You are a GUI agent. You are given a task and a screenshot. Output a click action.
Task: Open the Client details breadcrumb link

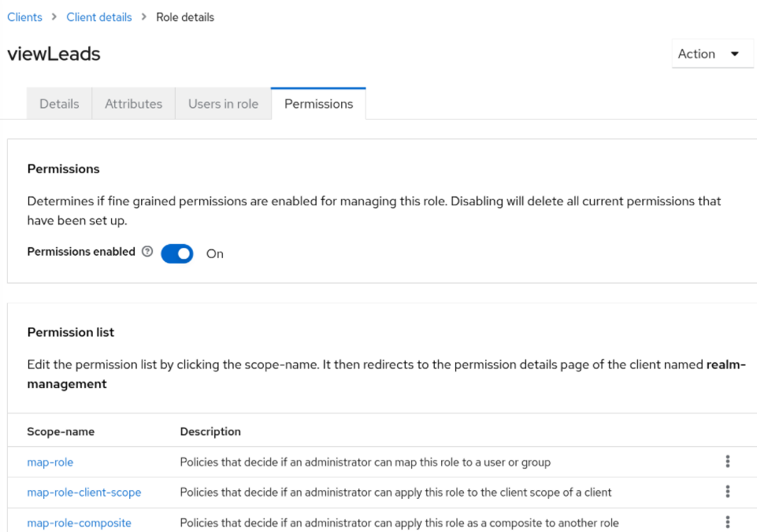(x=98, y=17)
